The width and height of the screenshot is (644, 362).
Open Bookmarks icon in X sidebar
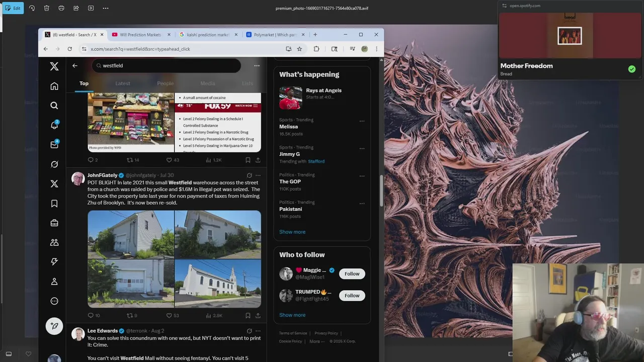point(54,204)
